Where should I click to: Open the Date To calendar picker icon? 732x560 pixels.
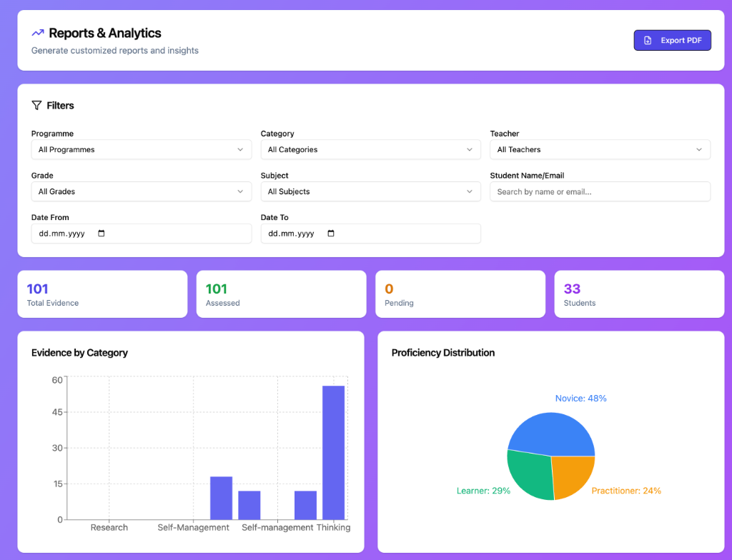click(x=331, y=234)
